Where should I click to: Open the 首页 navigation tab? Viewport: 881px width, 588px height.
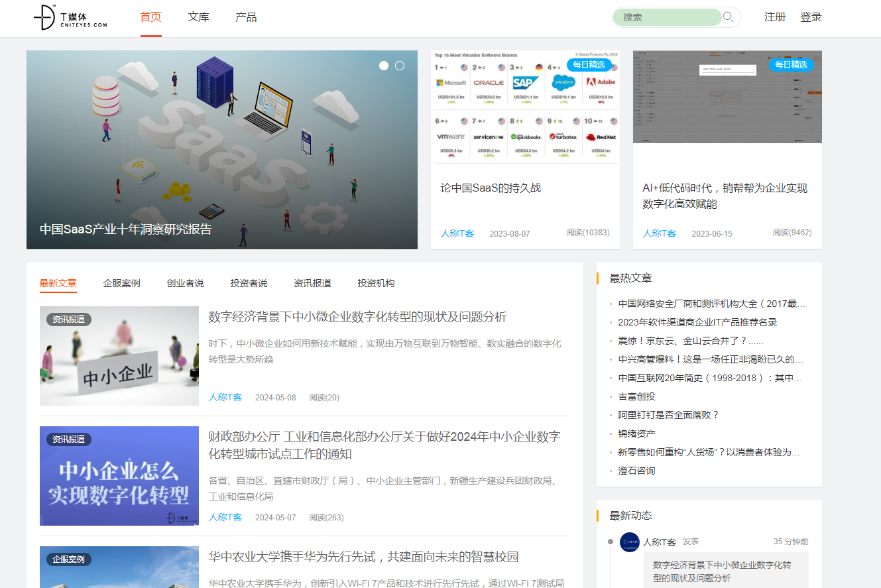(x=150, y=17)
